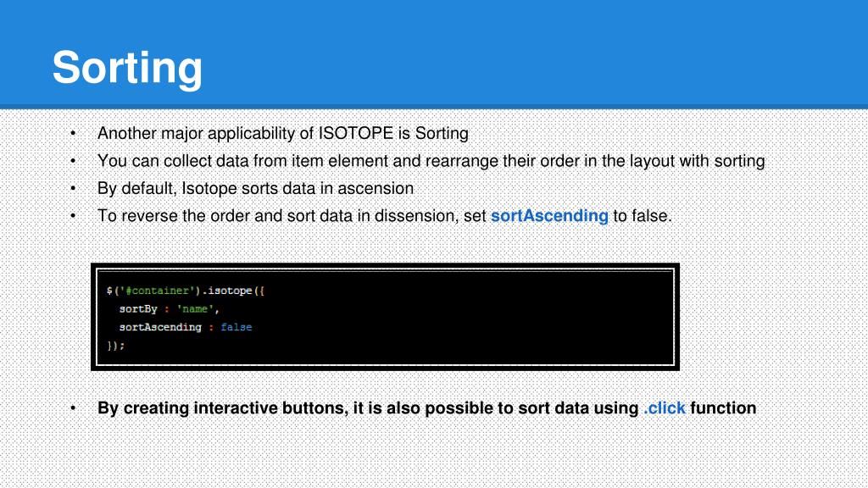Screen dimensions: 868x488
Task: Click the code snippet image
Action: (385, 317)
